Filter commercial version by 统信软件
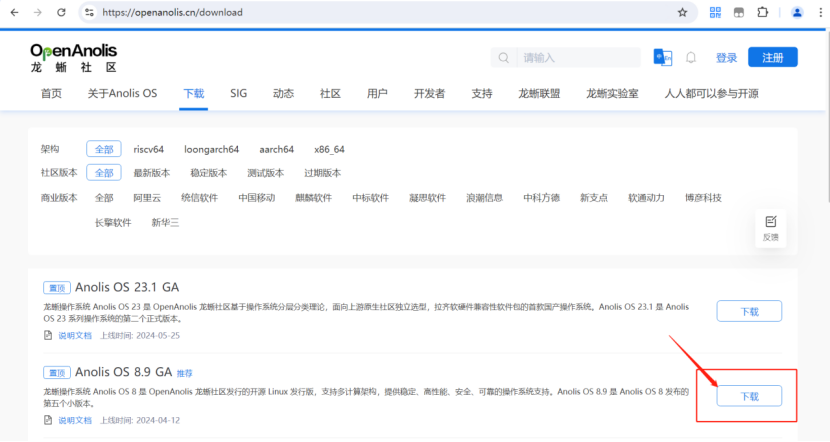Screen dimensions: 830x442 coord(199,197)
